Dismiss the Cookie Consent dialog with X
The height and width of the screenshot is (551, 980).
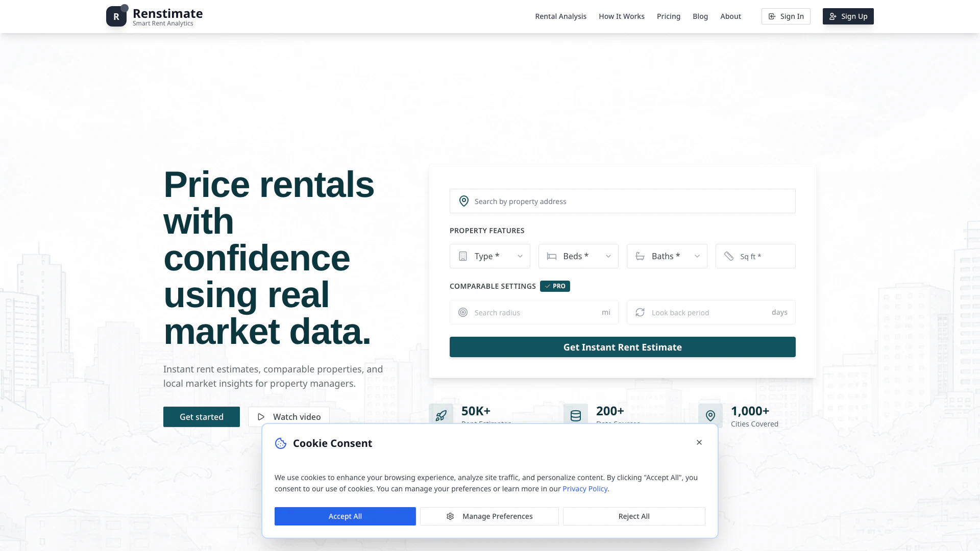[699, 442]
